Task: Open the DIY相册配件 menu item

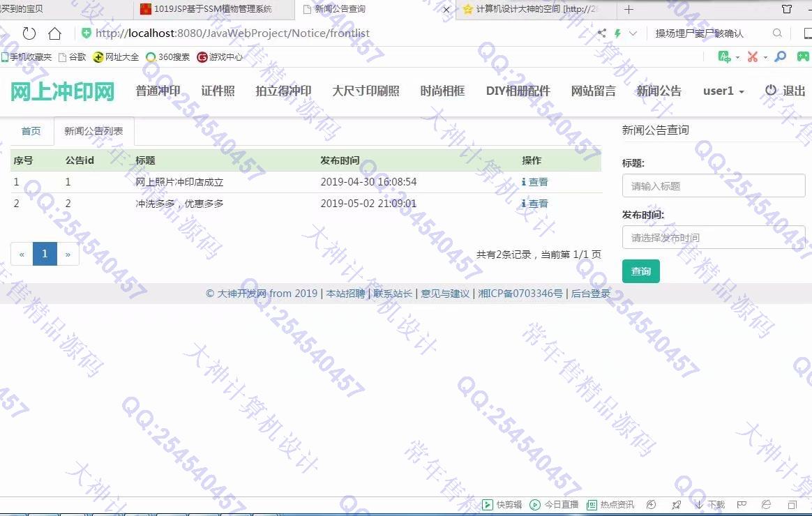Action: pos(518,91)
